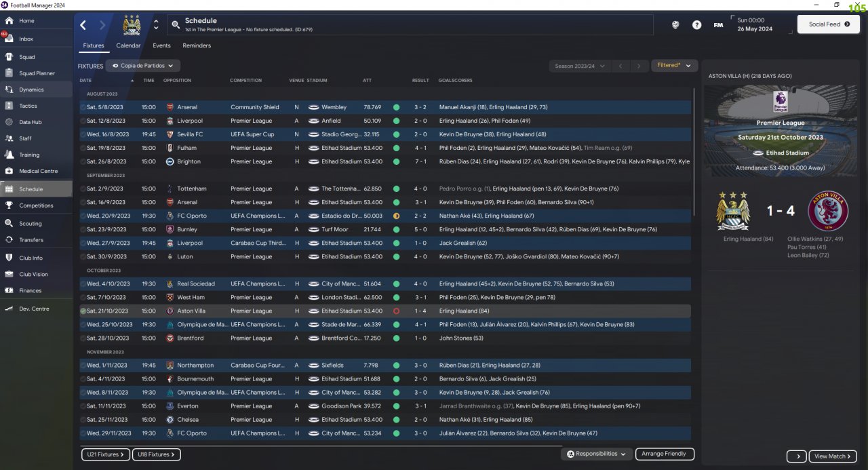
Task: Click the Club Vision icon
Action: pyautogui.click(x=9, y=274)
